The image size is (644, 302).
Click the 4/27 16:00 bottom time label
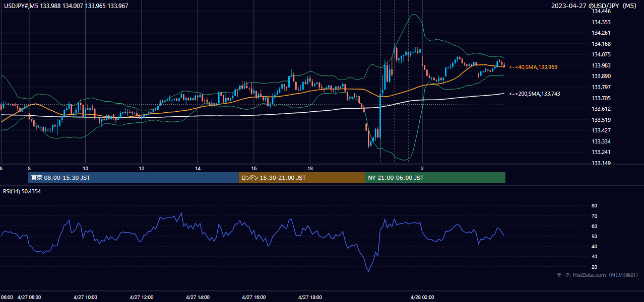pos(254,297)
